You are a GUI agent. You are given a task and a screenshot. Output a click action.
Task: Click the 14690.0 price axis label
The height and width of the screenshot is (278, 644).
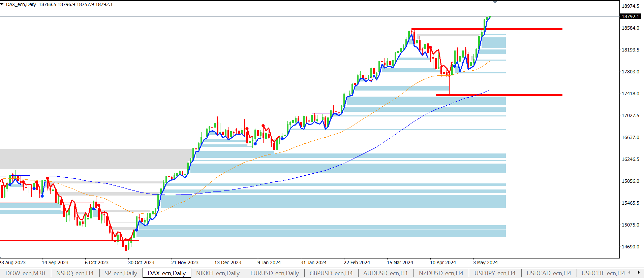pos(631,247)
